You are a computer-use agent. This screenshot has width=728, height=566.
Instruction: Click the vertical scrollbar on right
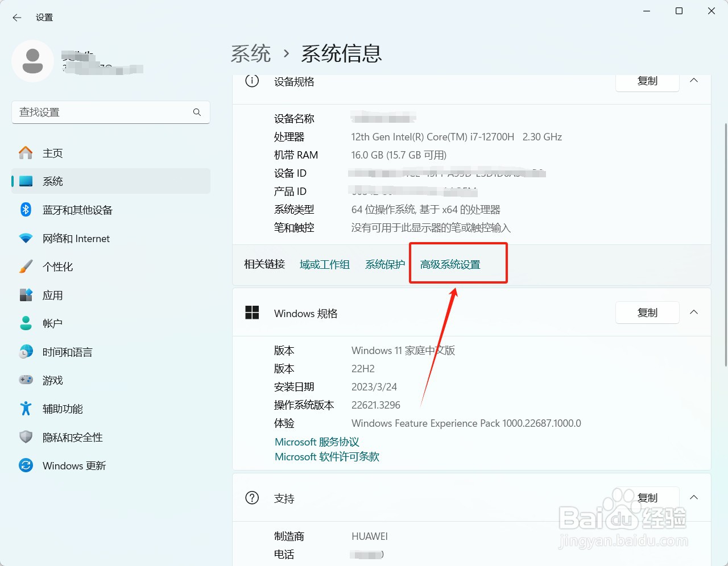coord(725,244)
